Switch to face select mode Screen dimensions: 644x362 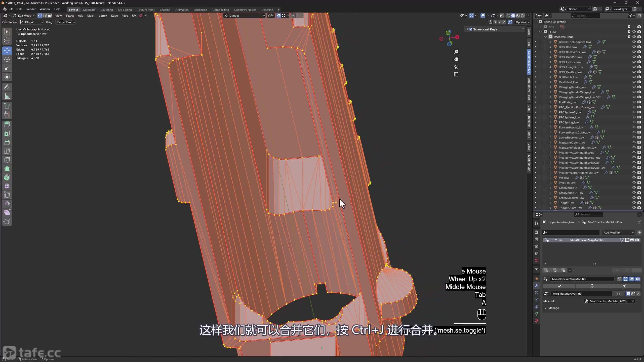click(x=50, y=16)
